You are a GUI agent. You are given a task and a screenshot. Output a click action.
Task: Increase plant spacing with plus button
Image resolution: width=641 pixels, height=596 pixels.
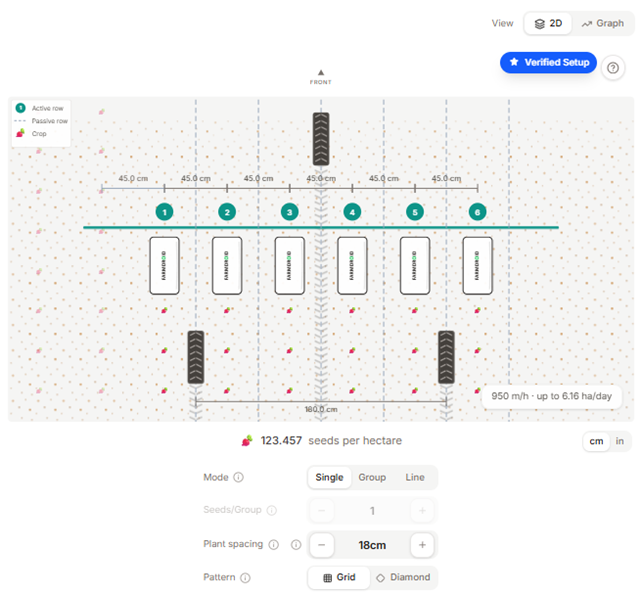tap(422, 545)
